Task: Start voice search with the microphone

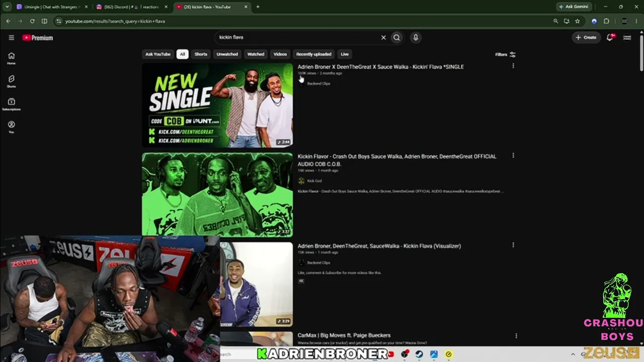Action: pos(416,37)
